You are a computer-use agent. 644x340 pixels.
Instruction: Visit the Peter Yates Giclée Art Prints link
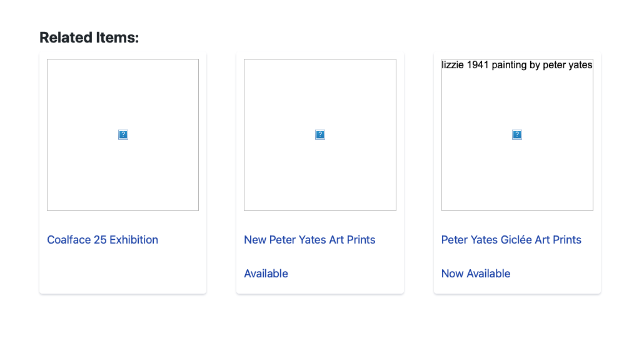pos(511,240)
